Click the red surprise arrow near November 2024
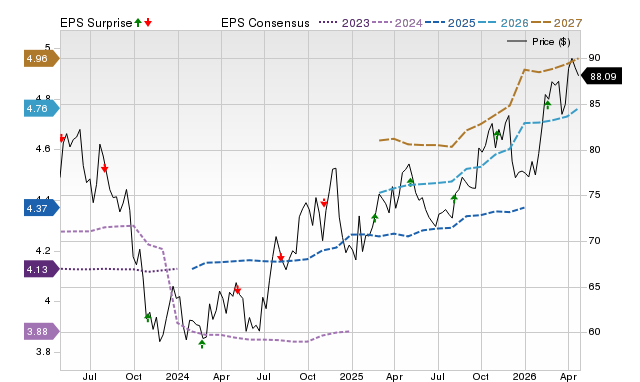Viewport: 640px width, 382px height. coord(324,202)
